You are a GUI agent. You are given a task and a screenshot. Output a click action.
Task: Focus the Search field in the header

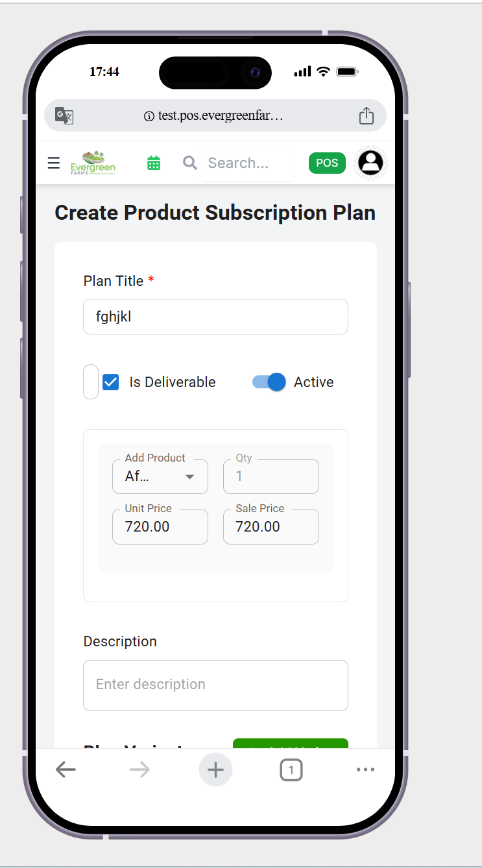pyautogui.click(x=247, y=163)
